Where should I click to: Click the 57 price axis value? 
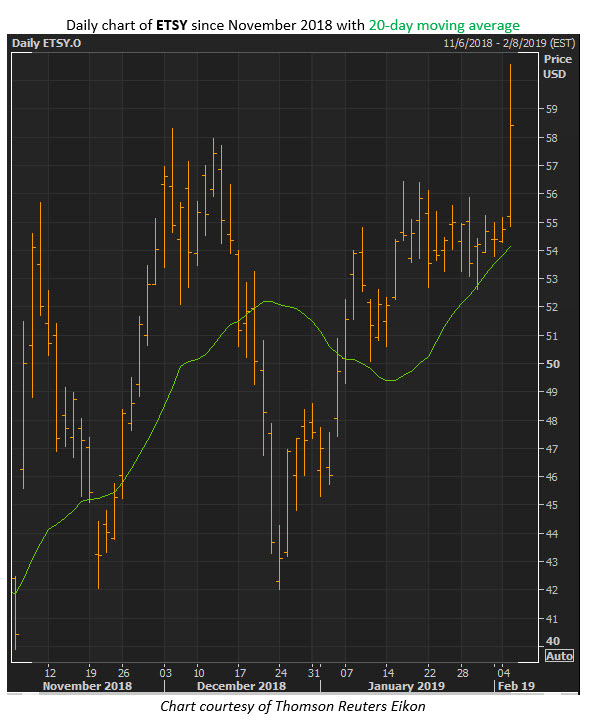coord(551,166)
